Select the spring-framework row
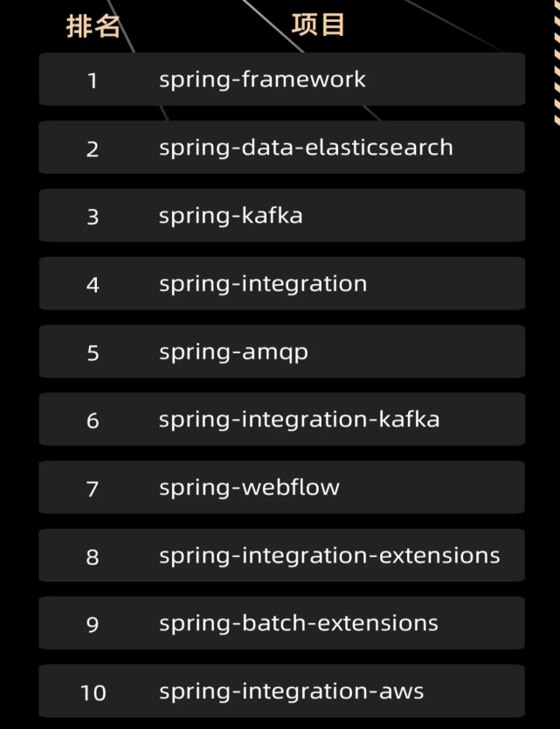This screenshot has width=560, height=729. point(282,79)
